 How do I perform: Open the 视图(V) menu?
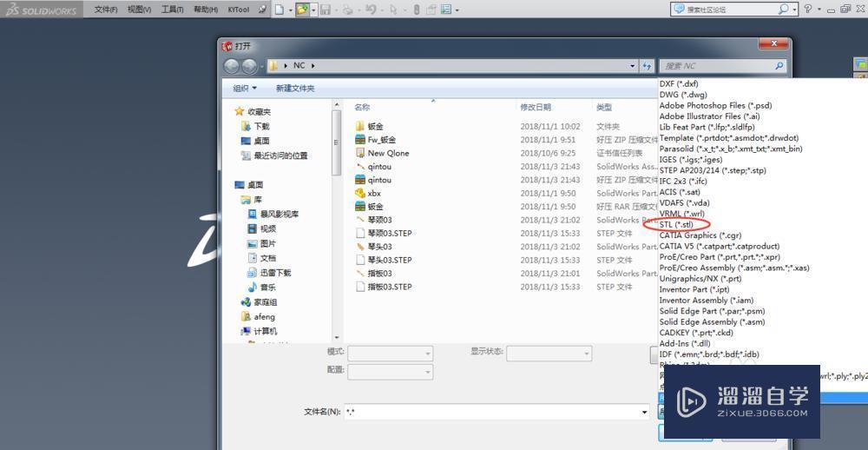click(139, 10)
